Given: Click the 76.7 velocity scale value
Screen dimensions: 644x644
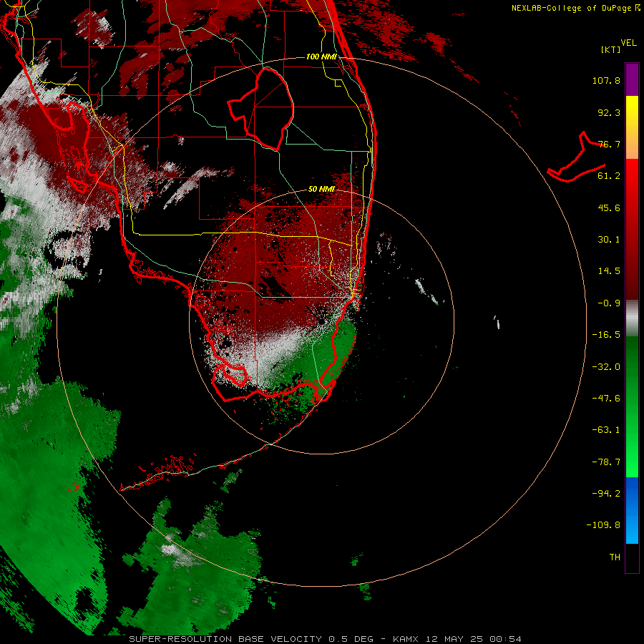Looking at the screenshot, I should 609,144.
